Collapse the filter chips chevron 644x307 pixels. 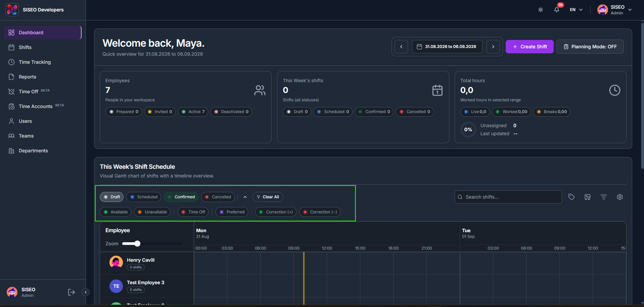point(245,197)
